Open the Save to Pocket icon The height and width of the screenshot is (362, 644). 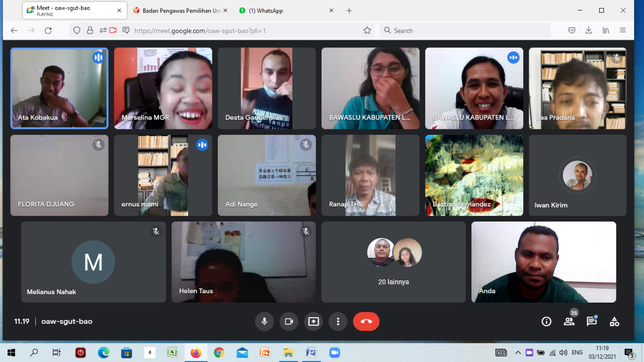coord(572,30)
